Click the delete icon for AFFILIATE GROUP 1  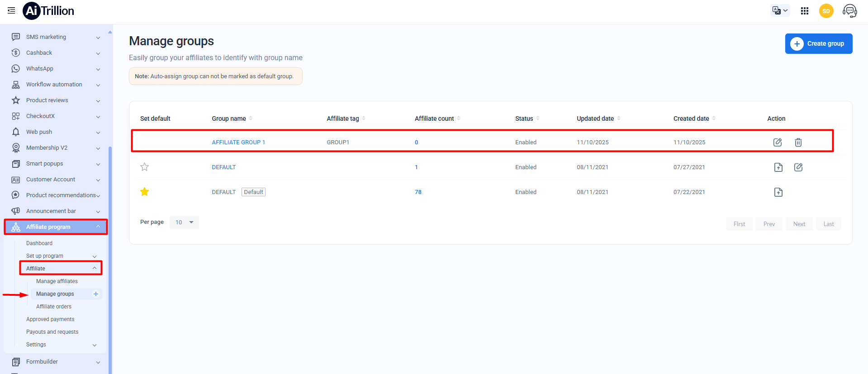tap(798, 142)
